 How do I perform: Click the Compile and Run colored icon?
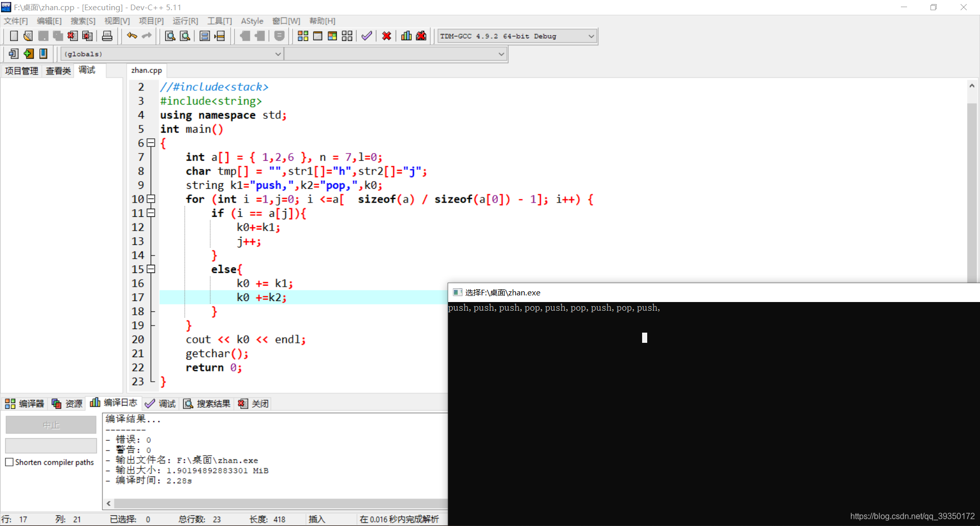coord(333,36)
